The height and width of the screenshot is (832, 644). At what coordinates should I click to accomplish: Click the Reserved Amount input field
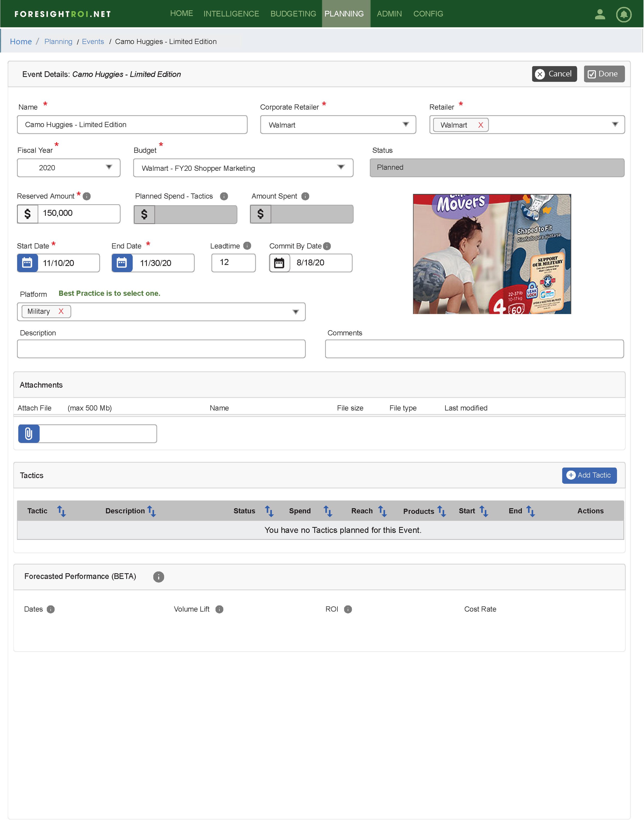tap(79, 213)
